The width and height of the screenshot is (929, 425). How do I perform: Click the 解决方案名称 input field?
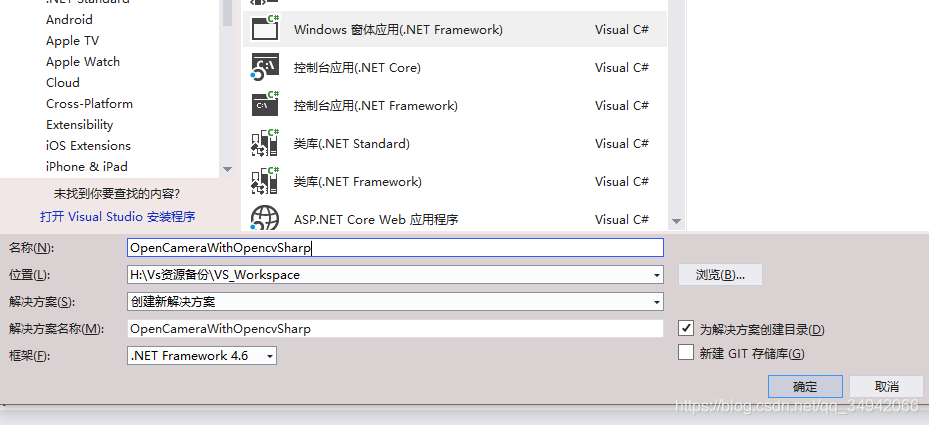pos(395,328)
